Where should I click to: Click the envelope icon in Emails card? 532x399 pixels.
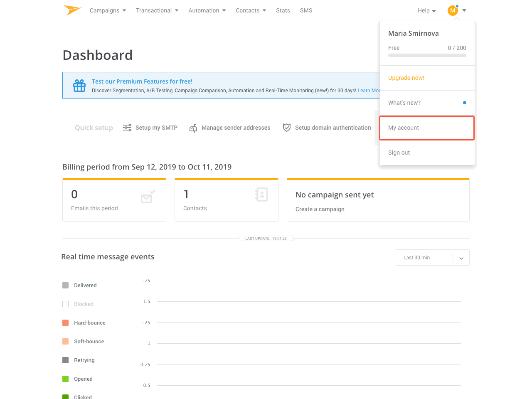coord(148,196)
